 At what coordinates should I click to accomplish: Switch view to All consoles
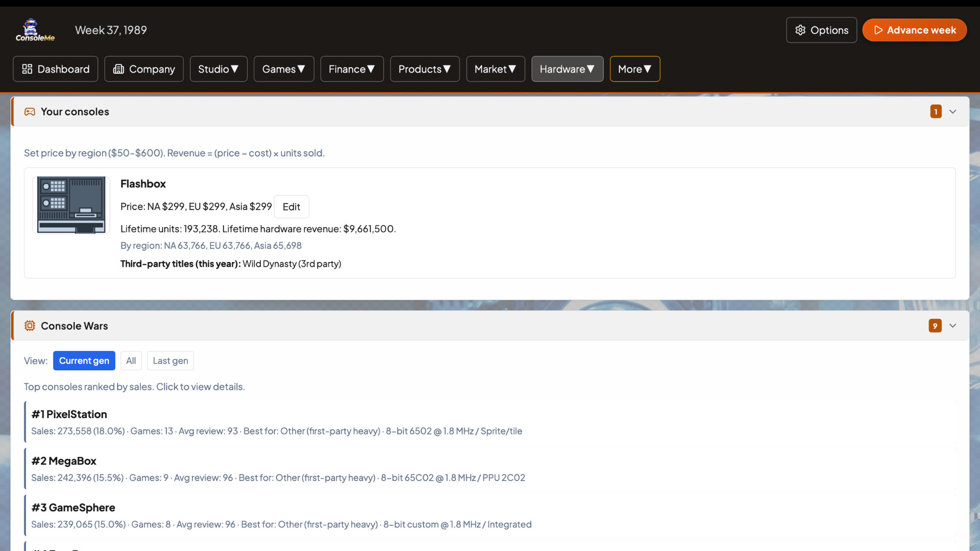[131, 361]
